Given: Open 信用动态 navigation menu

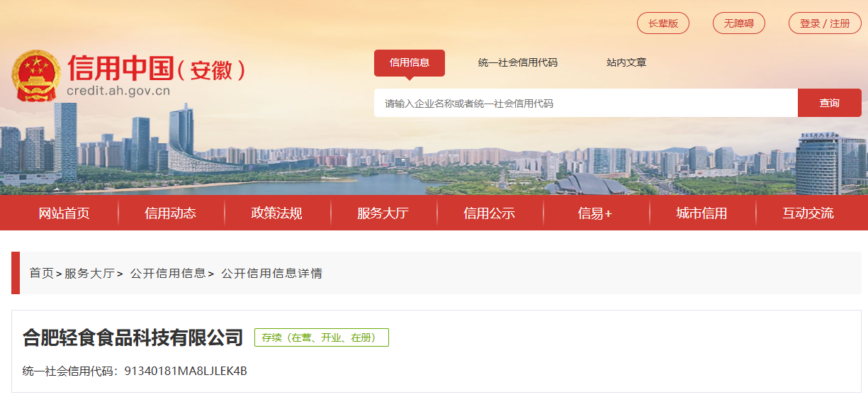Looking at the screenshot, I should point(171,213).
